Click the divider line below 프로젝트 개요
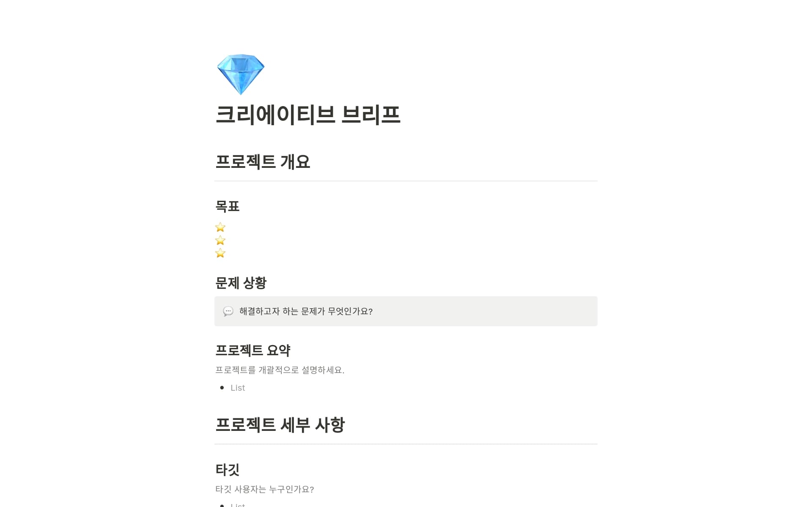This screenshot has width=812, height=507. [x=406, y=181]
